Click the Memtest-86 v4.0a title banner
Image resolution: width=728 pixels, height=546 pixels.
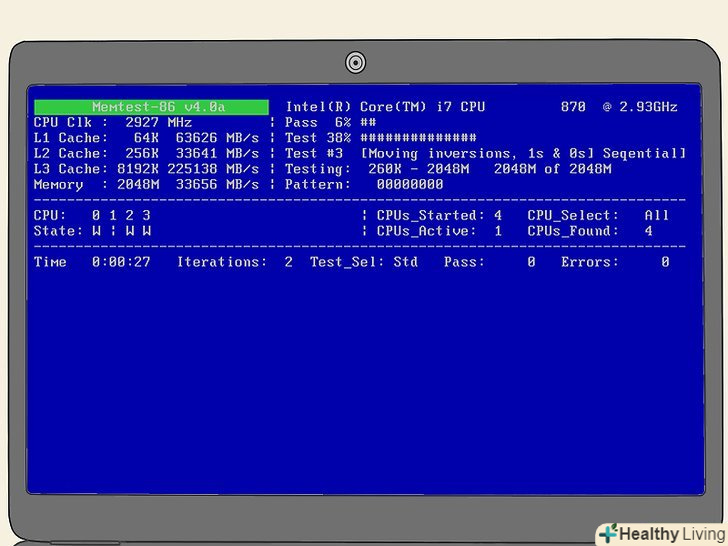pos(151,107)
